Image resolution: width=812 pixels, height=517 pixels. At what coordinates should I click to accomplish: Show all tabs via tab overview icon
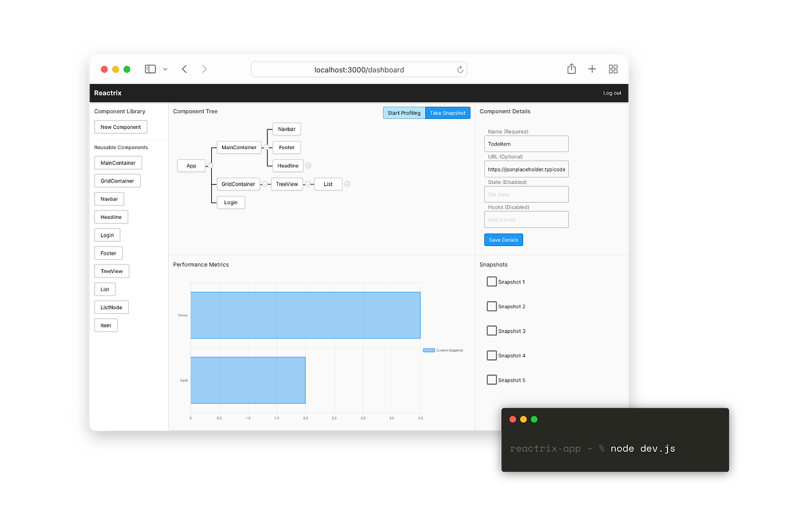point(613,68)
